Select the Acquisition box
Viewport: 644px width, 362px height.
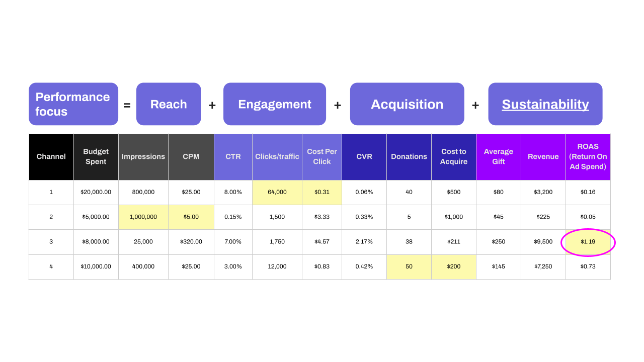[x=407, y=104]
